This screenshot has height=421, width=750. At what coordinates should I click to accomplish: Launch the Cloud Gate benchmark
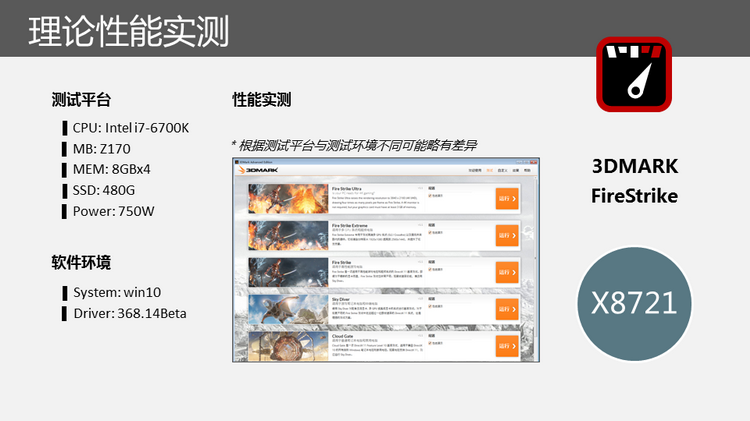[x=506, y=346]
